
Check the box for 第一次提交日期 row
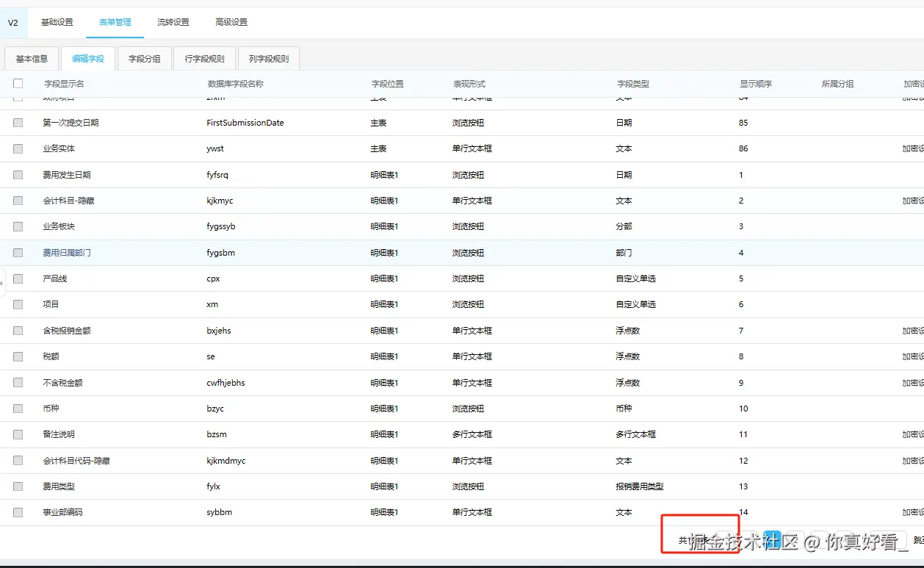pos(18,123)
